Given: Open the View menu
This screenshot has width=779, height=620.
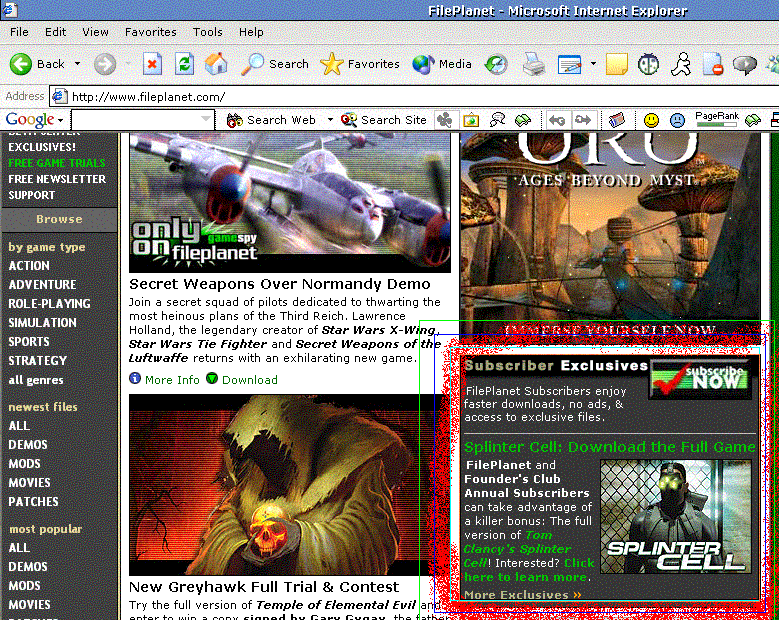Looking at the screenshot, I should (95, 32).
